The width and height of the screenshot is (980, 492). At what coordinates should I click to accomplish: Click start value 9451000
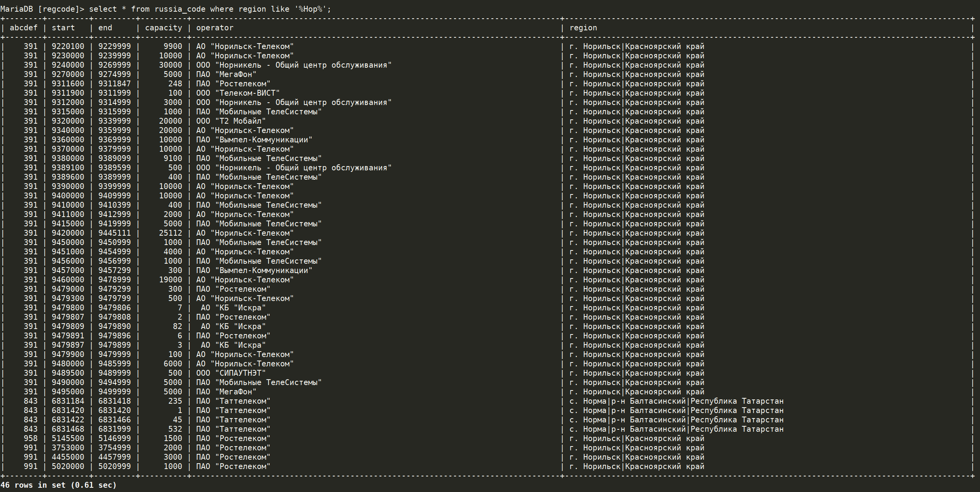(x=68, y=252)
